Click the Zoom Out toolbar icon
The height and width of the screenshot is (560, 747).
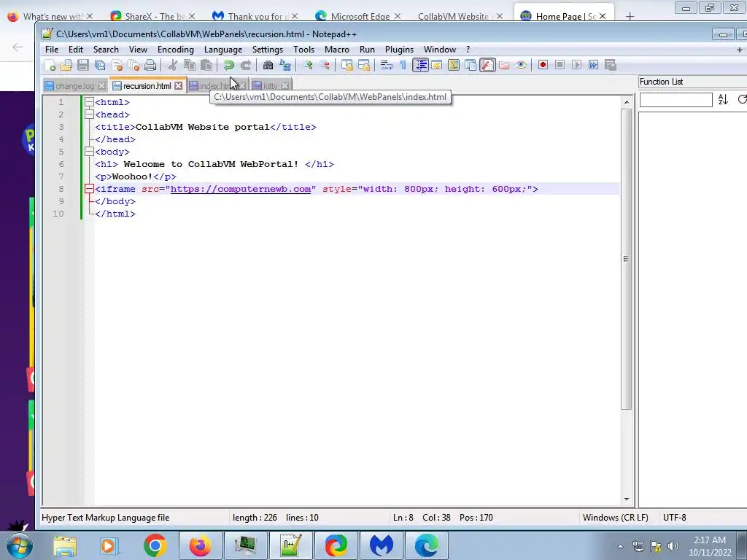click(x=325, y=65)
